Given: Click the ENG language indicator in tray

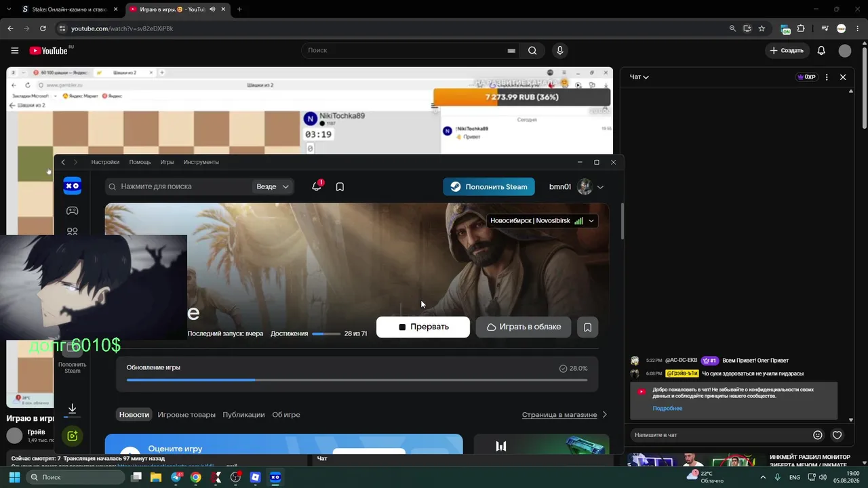Looking at the screenshot, I should 795,477.
